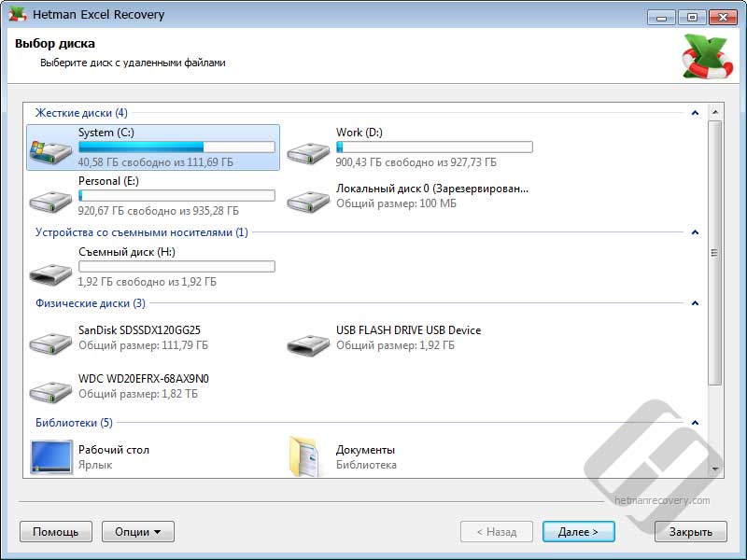Click the scrollbar down arrow
This screenshot has height=560, width=747.
pyautogui.click(x=714, y=469)
